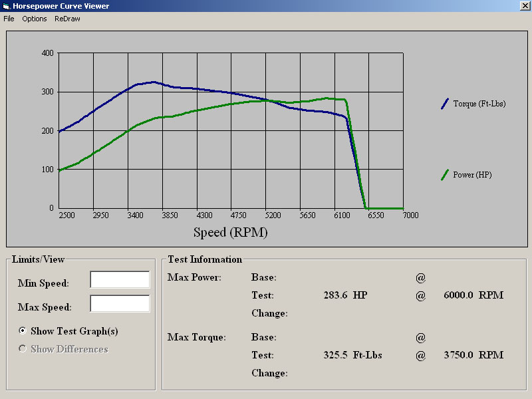
Task: Click the app icon in the title bar
Action: [6, 6]
